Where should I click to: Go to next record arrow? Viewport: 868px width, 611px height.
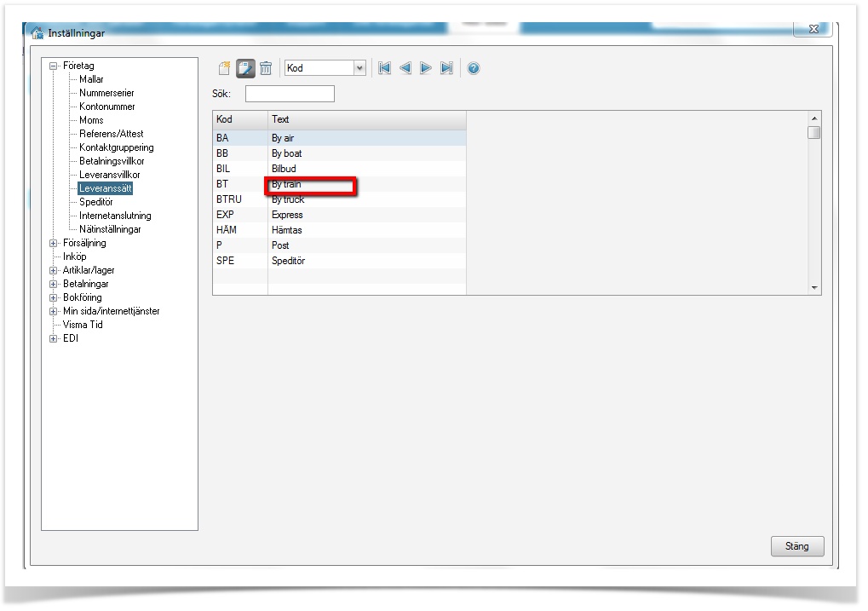click(426, 68)
